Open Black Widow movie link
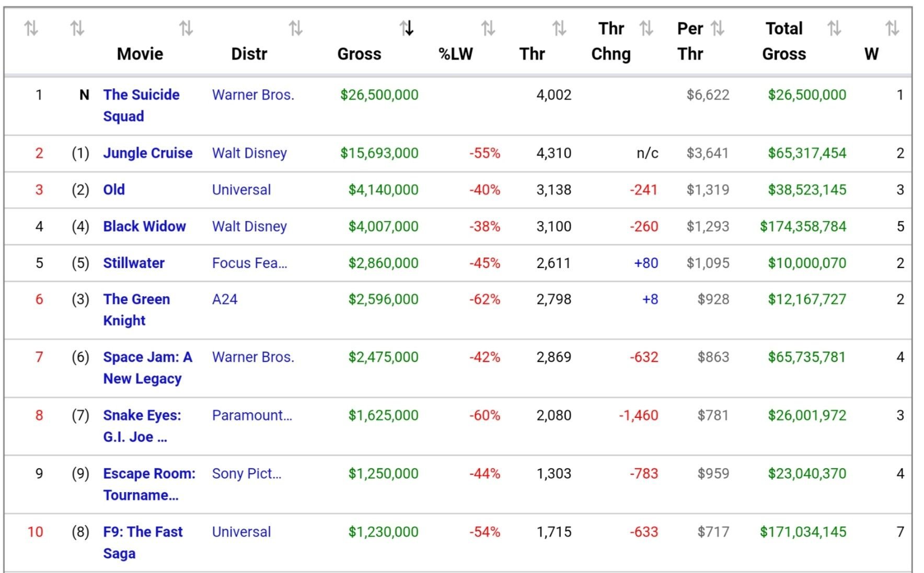This screenshot has height=573, width=924. tap(144, 226)
